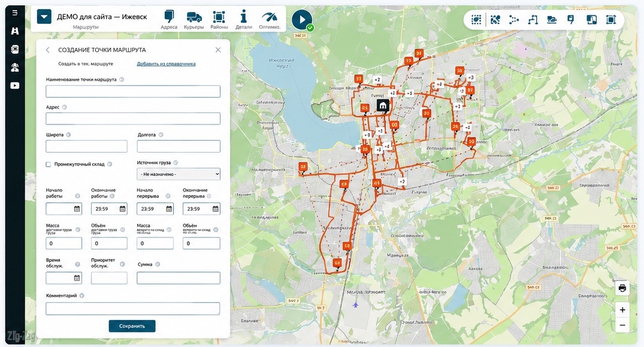Expand the Источник груза dropdown
The width and height of the screenshot is (644, 347).
tap(179, 174)
